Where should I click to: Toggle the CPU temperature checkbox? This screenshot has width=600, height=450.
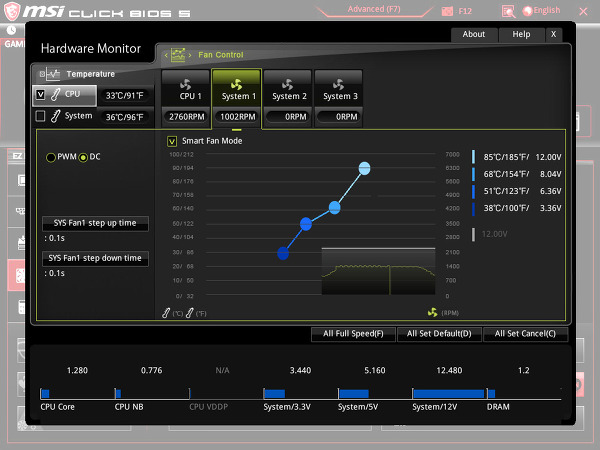click(40, 94)
